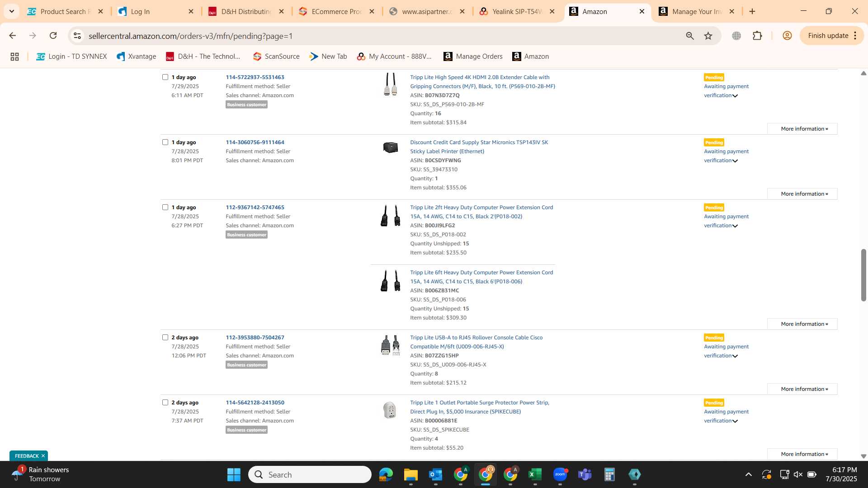
Task: Open Zoom from the taskbar
Action: (560, 474)
